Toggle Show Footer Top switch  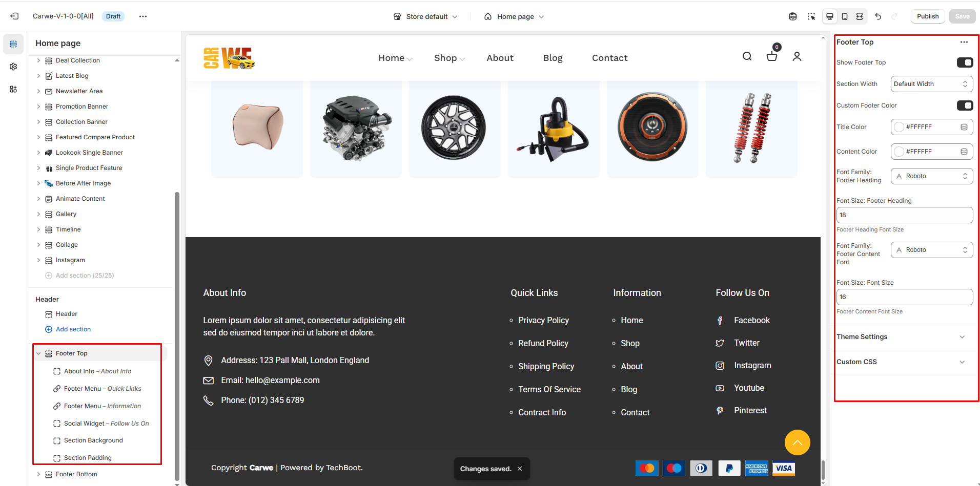click(x=965, y=62)
